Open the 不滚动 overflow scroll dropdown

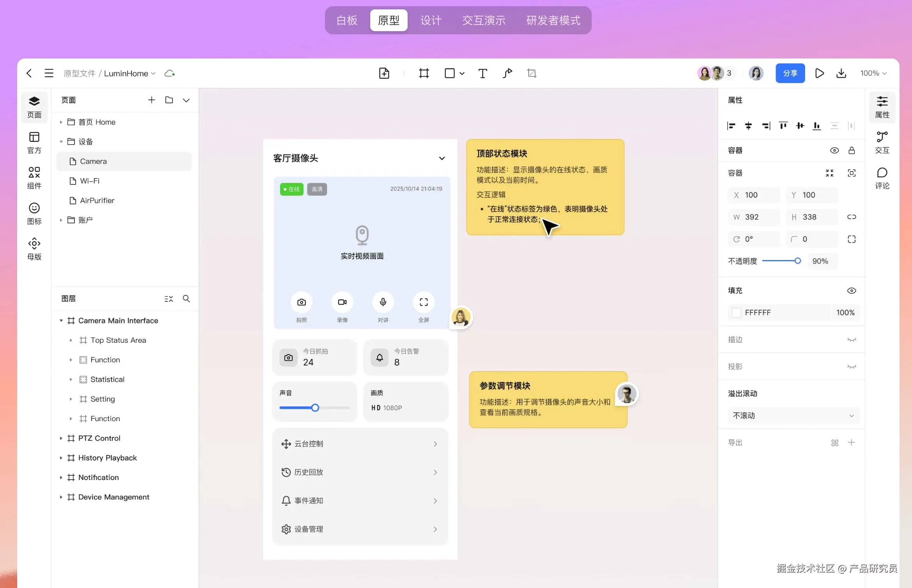coord(793,416)
